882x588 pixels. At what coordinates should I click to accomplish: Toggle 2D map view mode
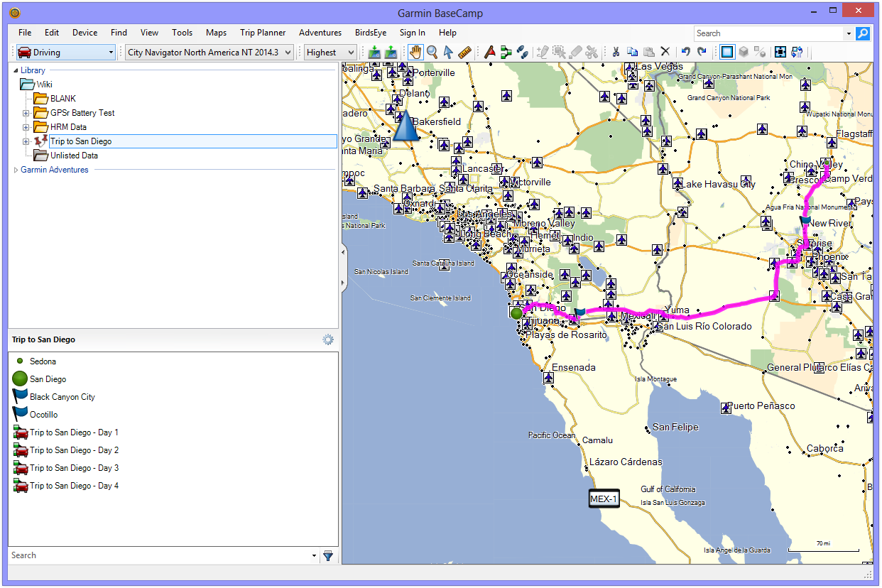coord(727,52)
